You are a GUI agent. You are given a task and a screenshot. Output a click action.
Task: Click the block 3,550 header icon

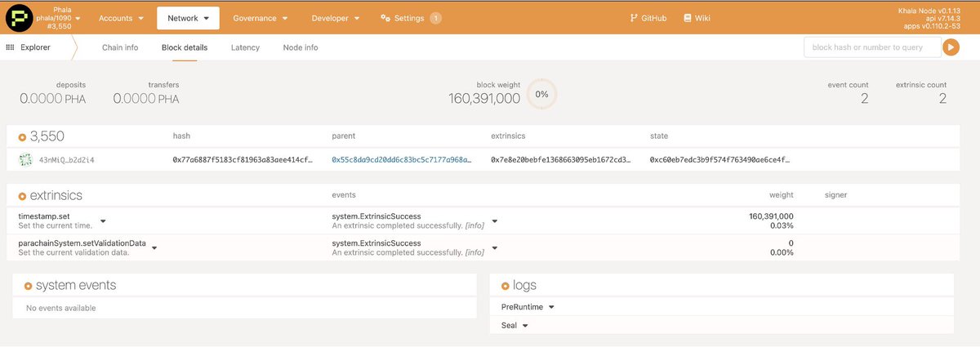tap(22, 136)
